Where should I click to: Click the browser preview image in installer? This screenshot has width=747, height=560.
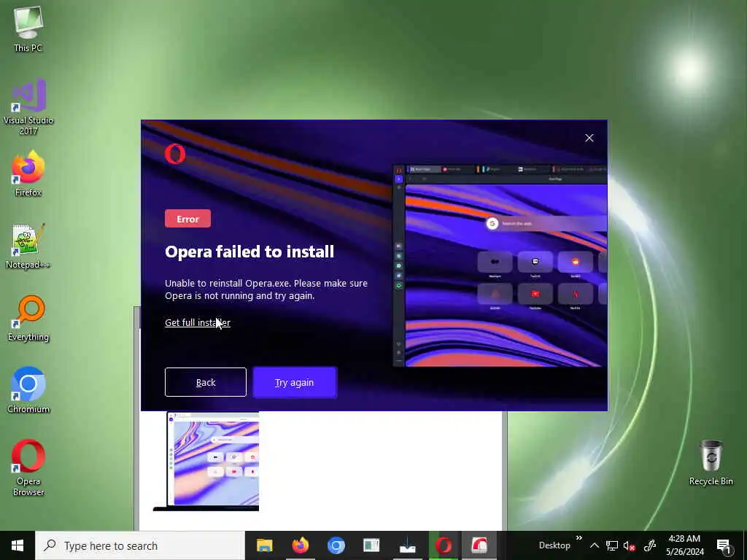click(500, 265)
